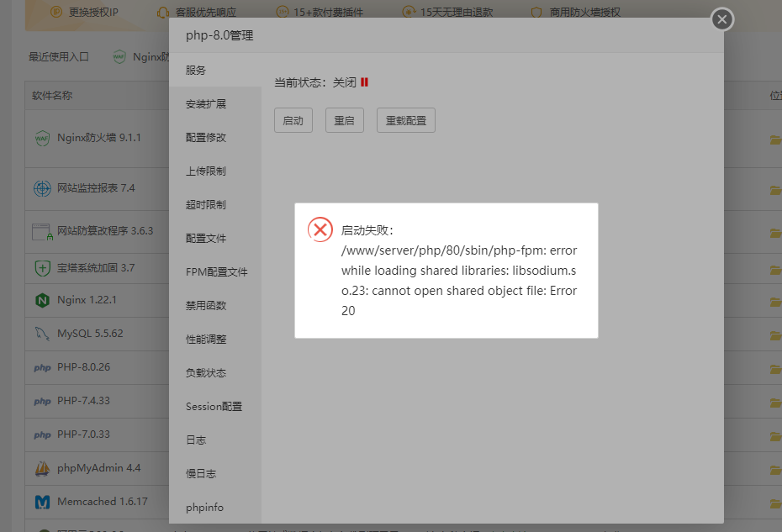Click the red stopped-status pause indicator
Screen dimensions: 782x532
(365, 82)
